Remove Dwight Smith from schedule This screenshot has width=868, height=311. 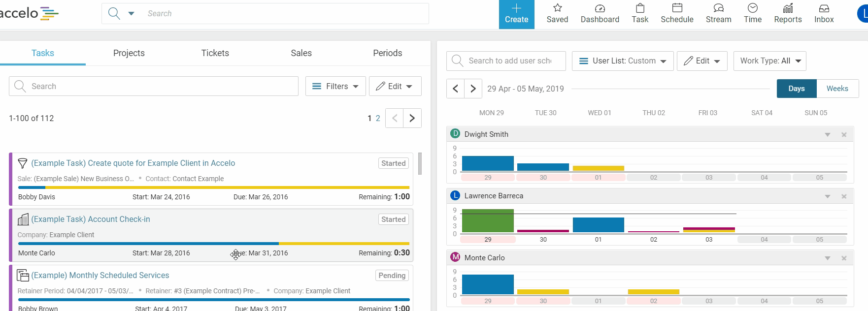click(844, 135)
